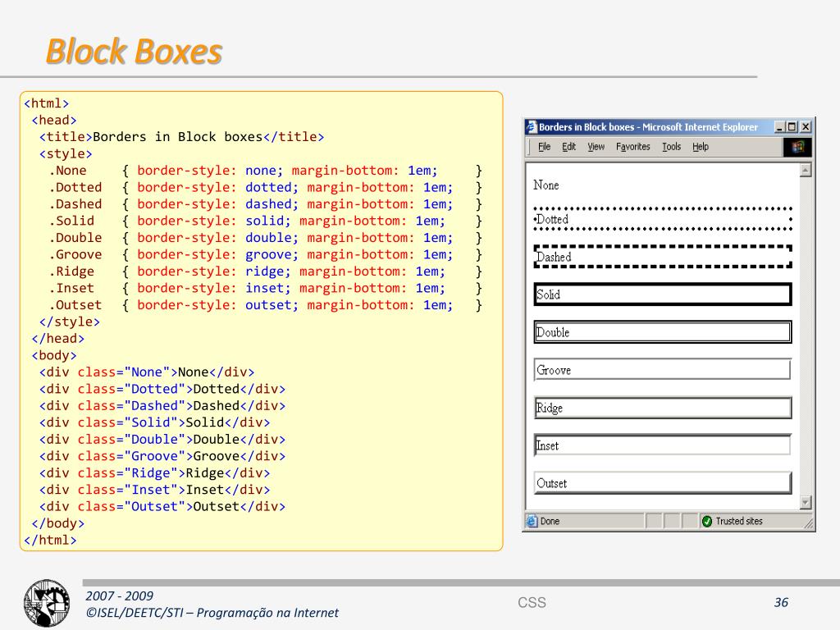Open the File menu in Internet Explorer
The image size is (840, 630).
click(545, 147)
